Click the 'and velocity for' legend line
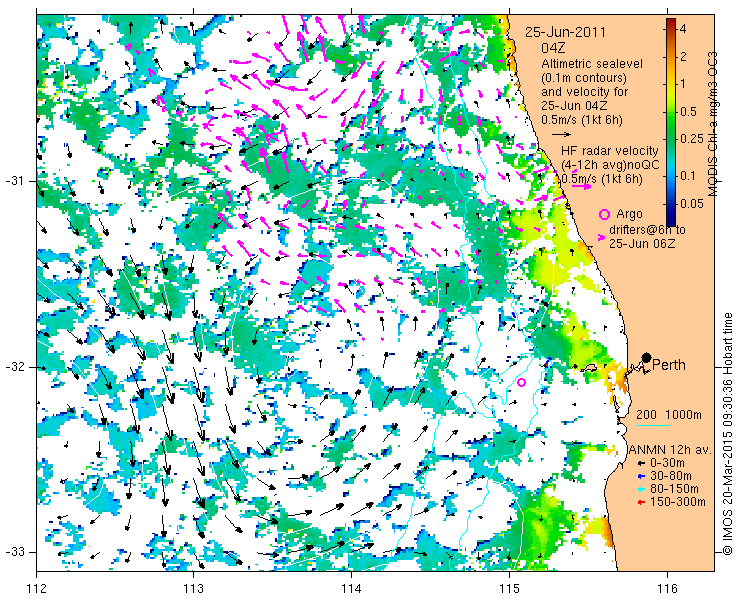 585,91
